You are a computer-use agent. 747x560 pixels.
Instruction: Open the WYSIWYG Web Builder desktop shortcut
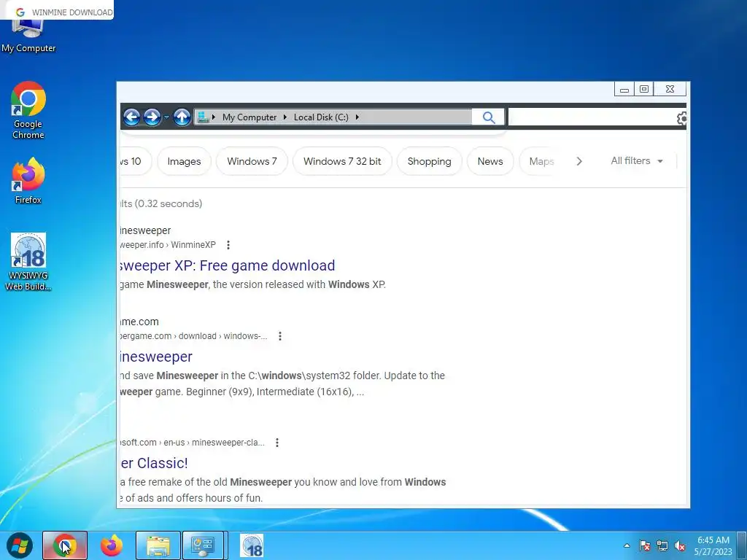click(28, 262)
